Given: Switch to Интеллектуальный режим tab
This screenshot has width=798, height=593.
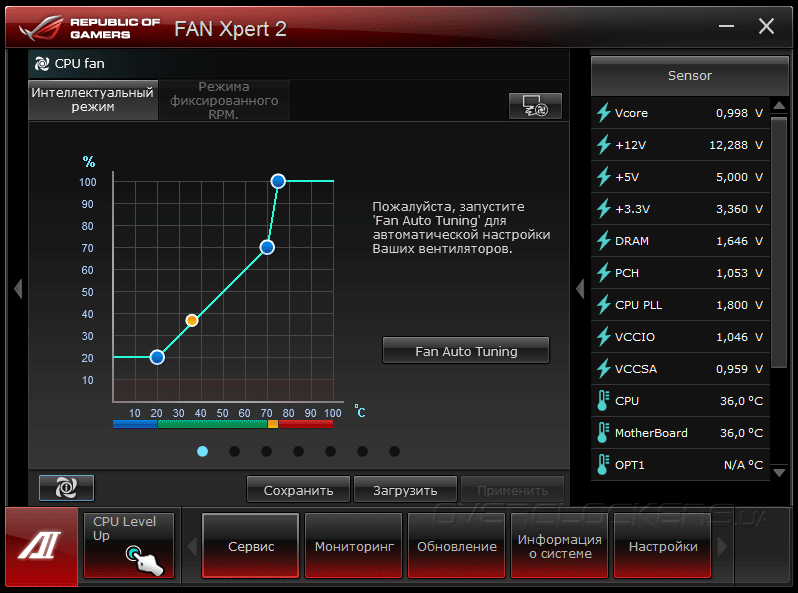Looking at the screenshot, I should 93,100.
